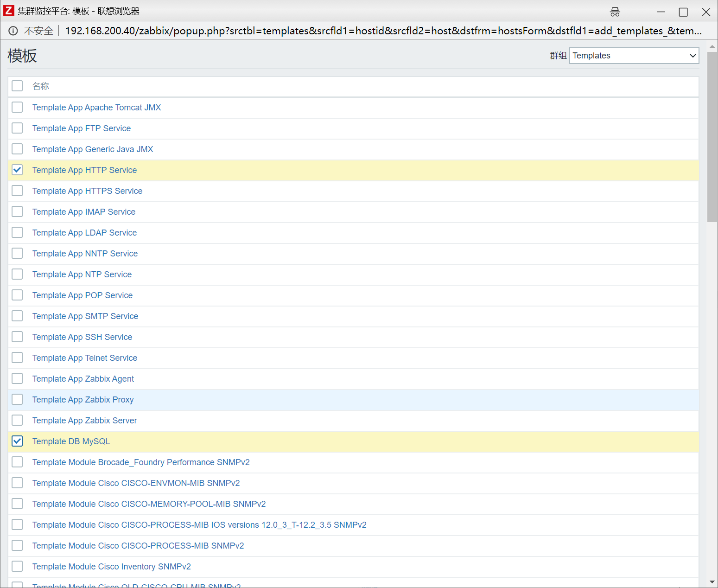Open Template App Apache Tomcat JMX link
Image resolution: width=718 pixels, height=588 pixels.
pyautogui.click(x=96, y=108)
